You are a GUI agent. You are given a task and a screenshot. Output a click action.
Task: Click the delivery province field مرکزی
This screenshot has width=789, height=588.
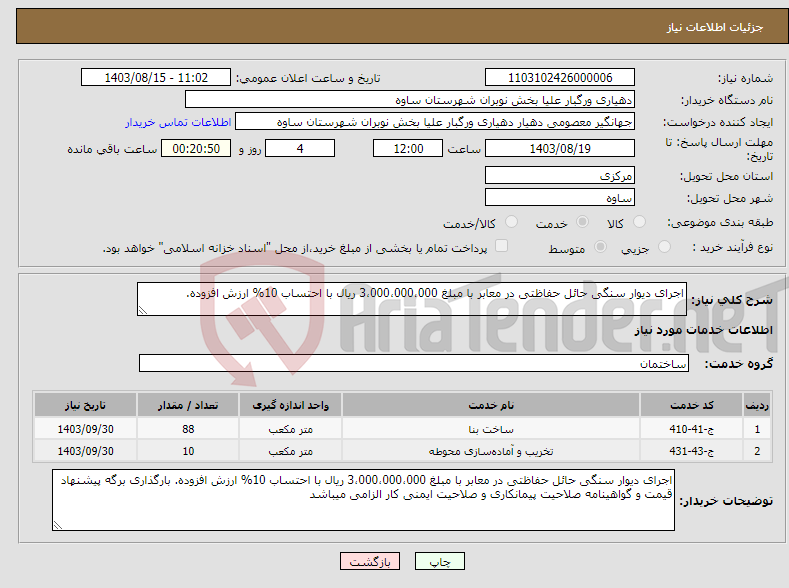pos(560,176)
